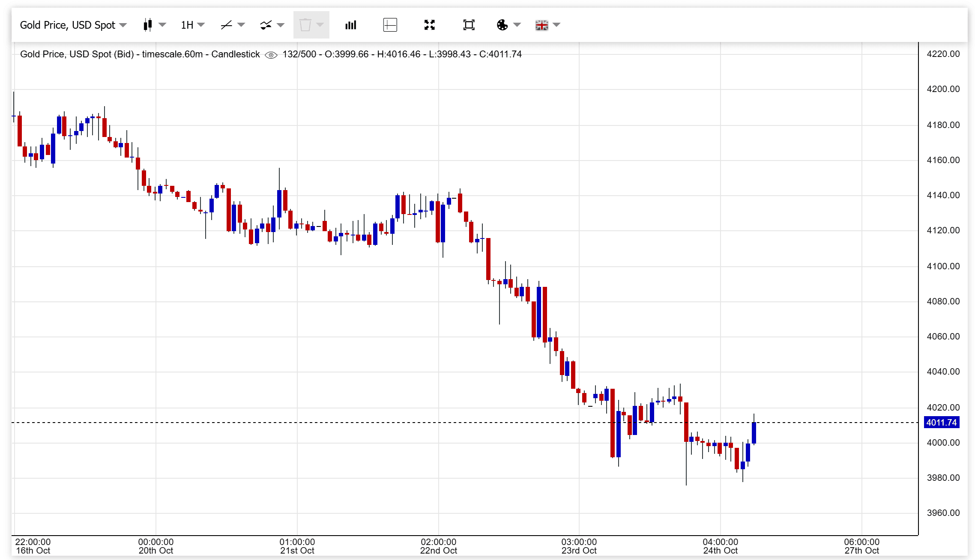The image size is (975, 560).
Task: Click the current price label 4011.74
Action: (x=942, y=423)
